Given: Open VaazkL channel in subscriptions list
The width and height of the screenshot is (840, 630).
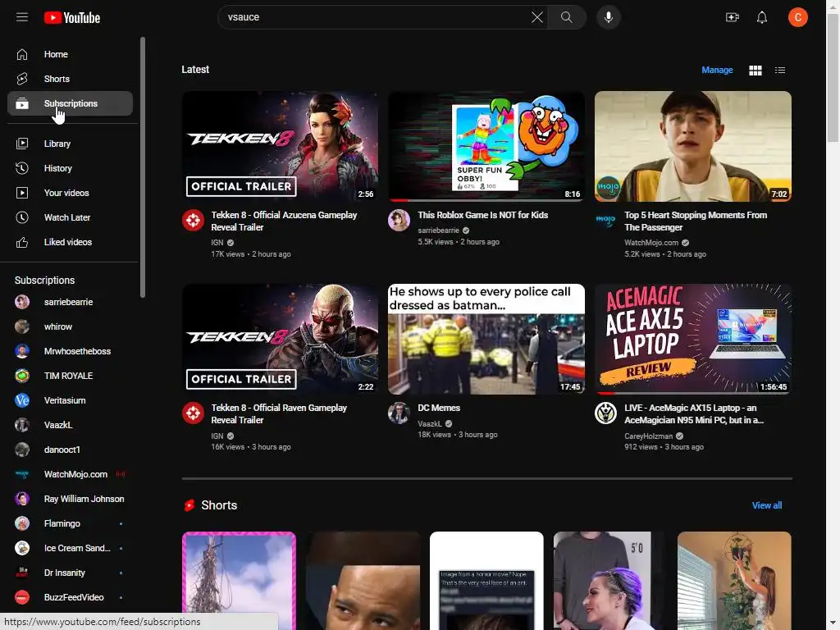Looking at the screenshot, I should tap(71, 426).
